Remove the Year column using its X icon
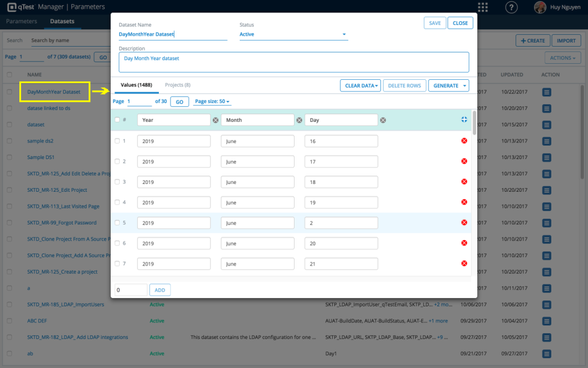Screen dimensions: 588x368 coord(215,120)
